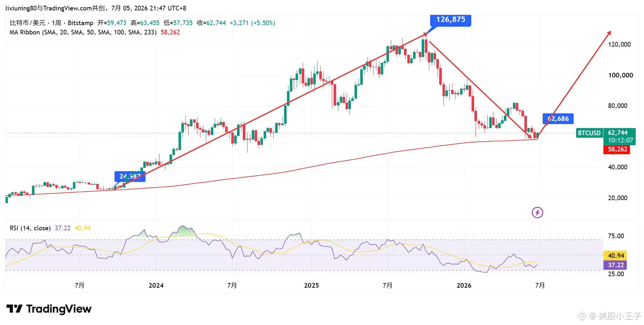Select the 低=57,735 low value
Image resolution: width=644 pixels, height=325 pixels.
(178, 23)
